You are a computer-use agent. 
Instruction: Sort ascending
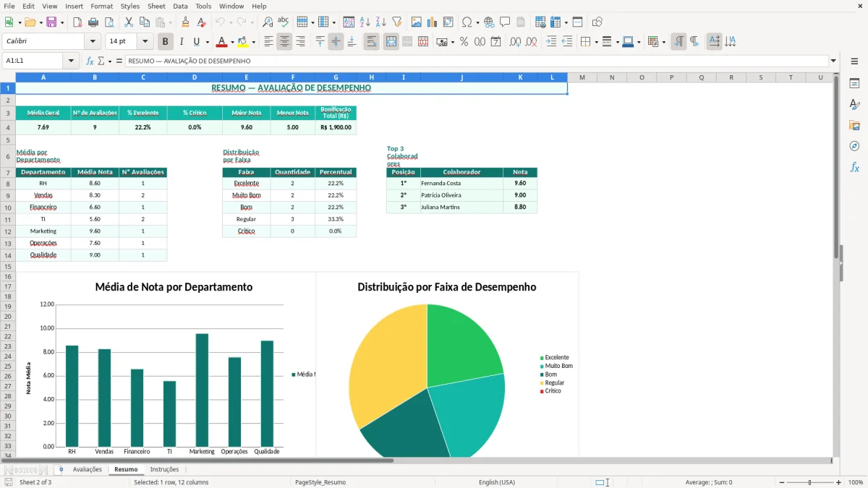click(x=365, y=22)
